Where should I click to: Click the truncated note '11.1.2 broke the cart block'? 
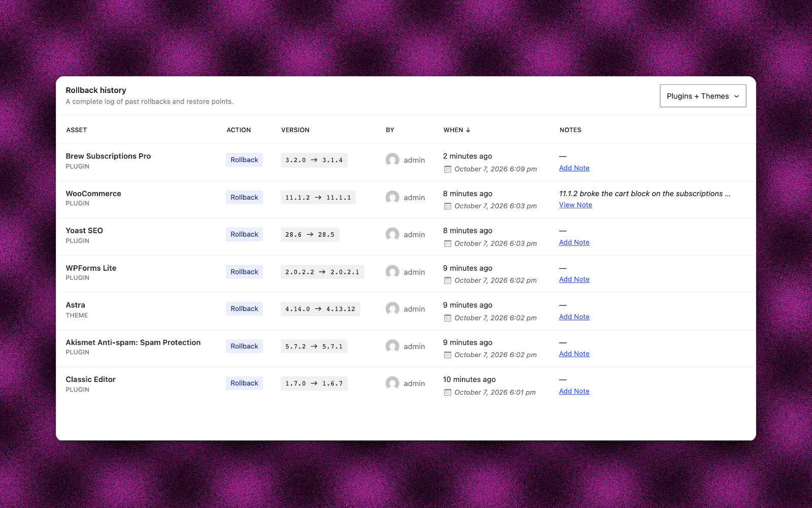(x=645, y=194)
